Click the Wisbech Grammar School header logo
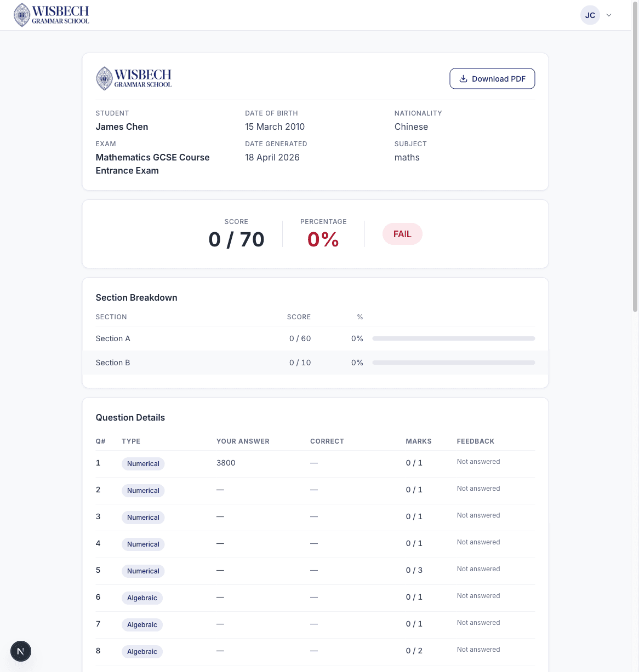639x672 pixels. pos(52,15)
